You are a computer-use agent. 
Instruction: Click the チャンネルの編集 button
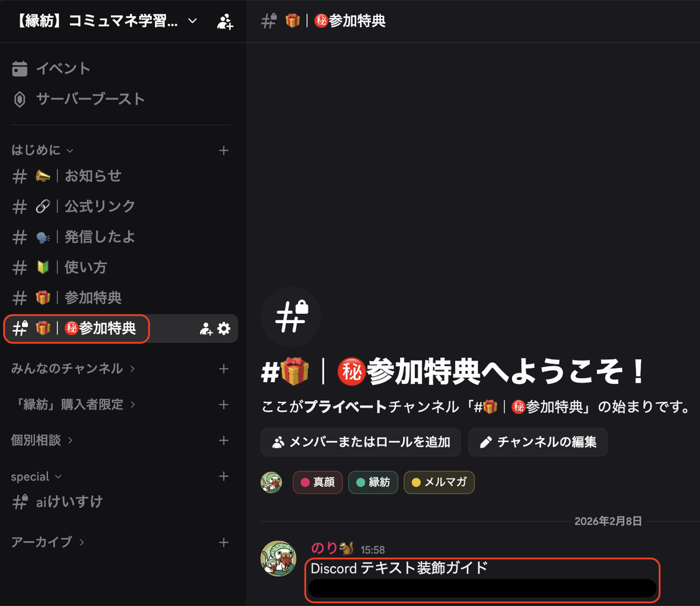point(538,442)
